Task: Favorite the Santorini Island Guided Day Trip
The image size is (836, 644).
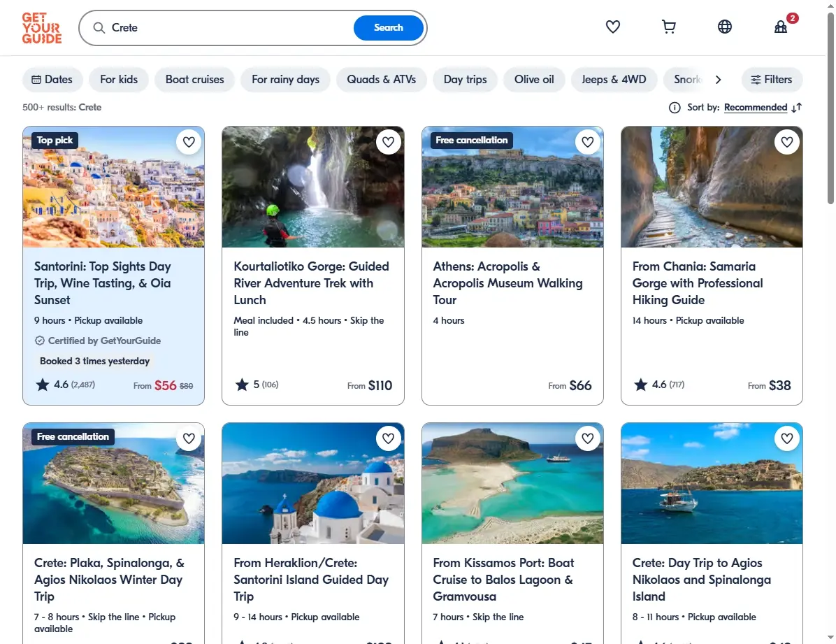Action: pos(388,438)
